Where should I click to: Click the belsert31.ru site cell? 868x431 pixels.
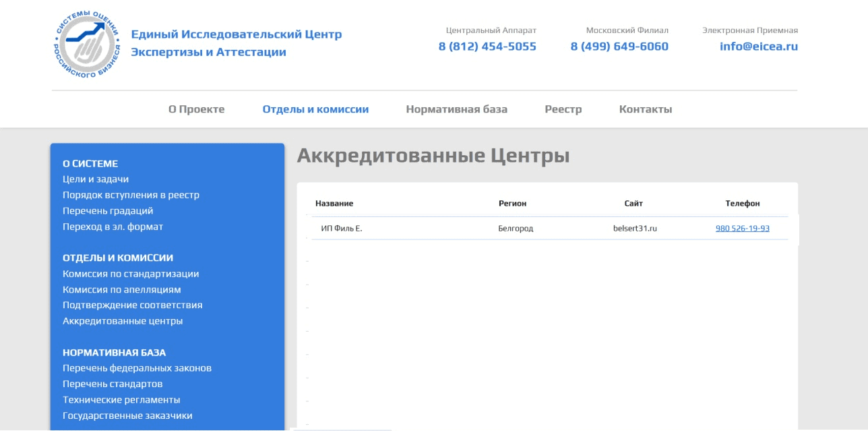pyautogui.click(x=635, y=229)
